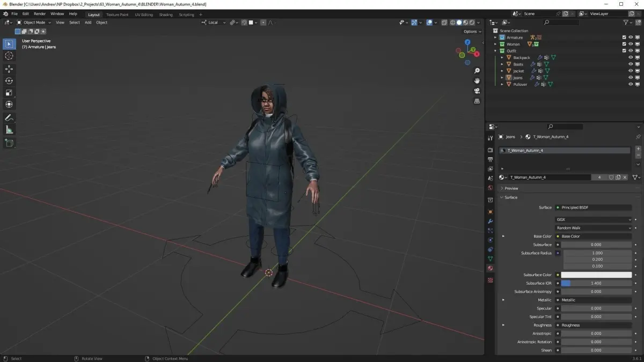Adjust the Subsurface IOR slider
644x362 pixels.
(x=596, y=283)
